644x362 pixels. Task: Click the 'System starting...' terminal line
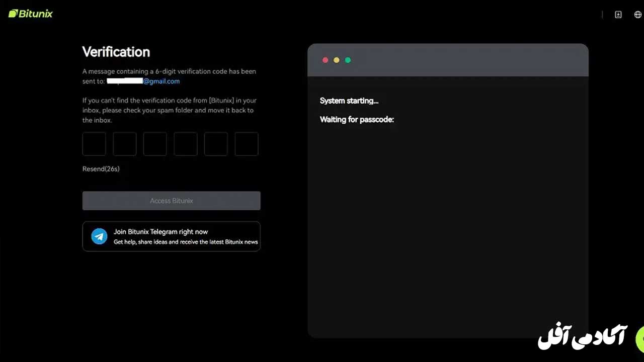(x=349, y=101)
